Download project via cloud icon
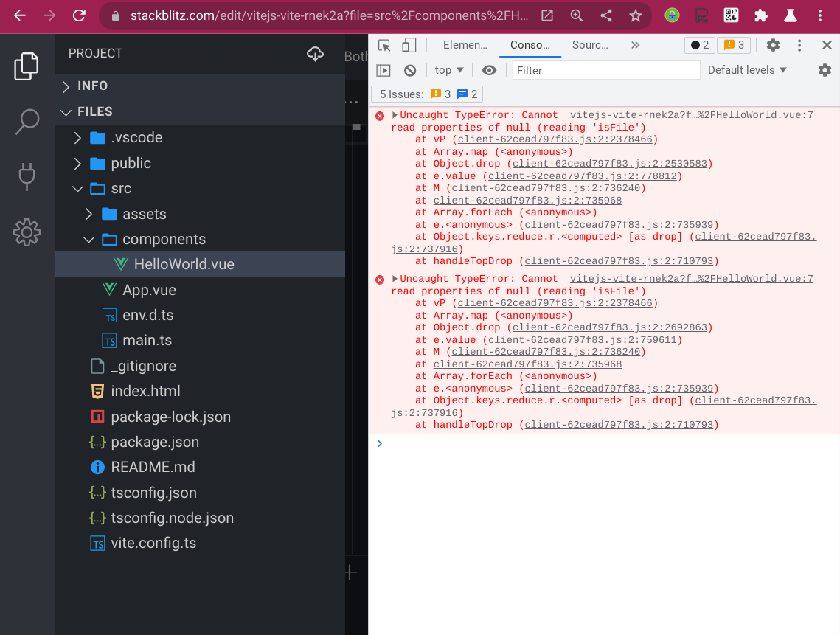840x635 pixels. click(x=315, y=54)
